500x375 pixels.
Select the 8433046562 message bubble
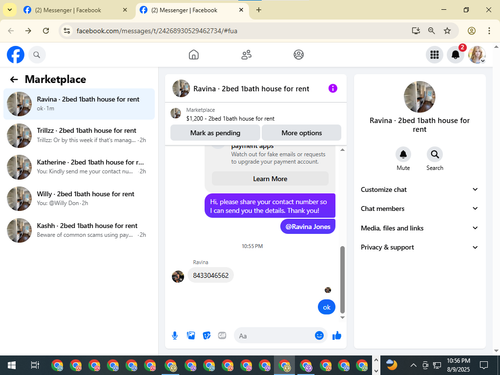(x=211, y=275)
